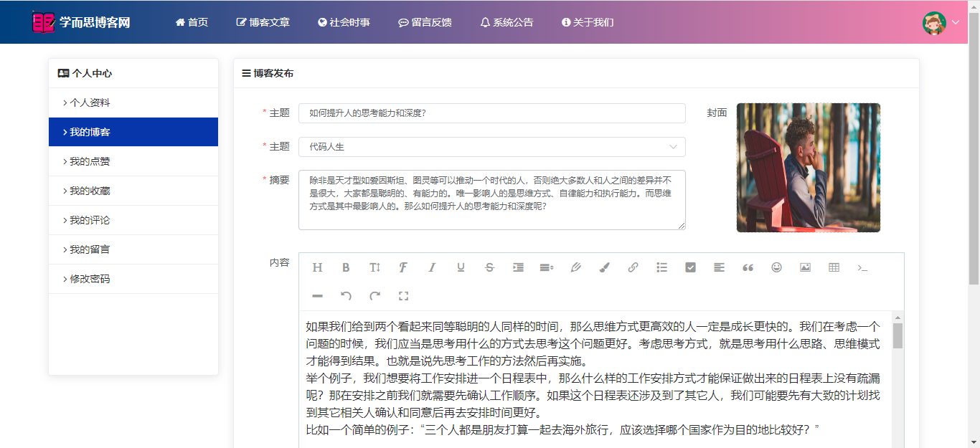Viewport: 980px width, 448px height.
Task: Click the insert link icon
Action: coord(633,267)
